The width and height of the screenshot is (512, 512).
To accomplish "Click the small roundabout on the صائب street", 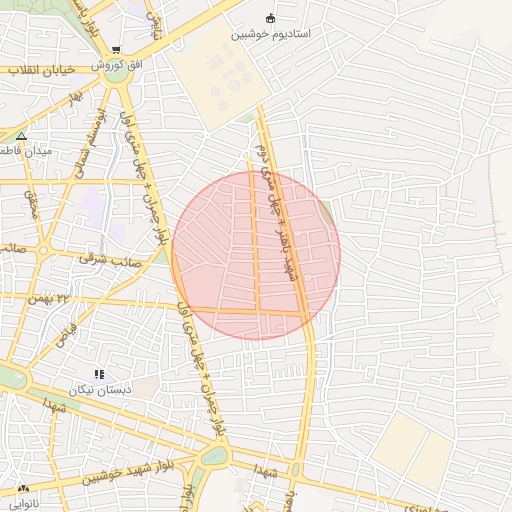I will [x=43, y=251].
